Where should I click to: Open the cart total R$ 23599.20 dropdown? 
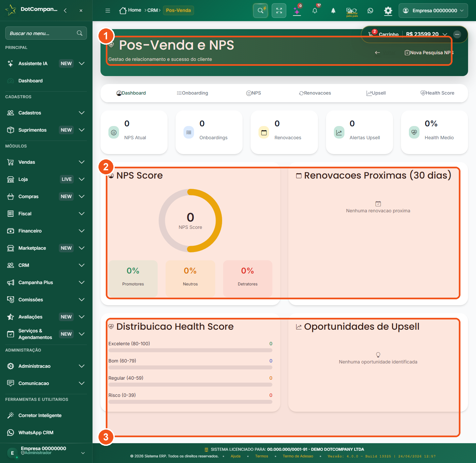[426, 34]
